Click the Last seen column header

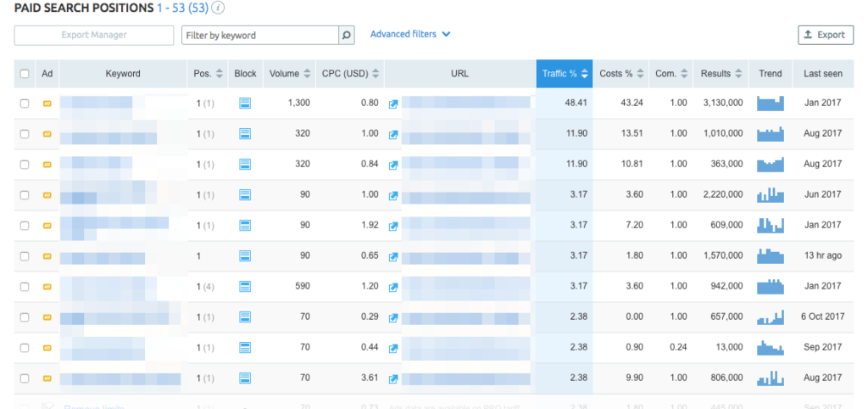click(823, 73)
